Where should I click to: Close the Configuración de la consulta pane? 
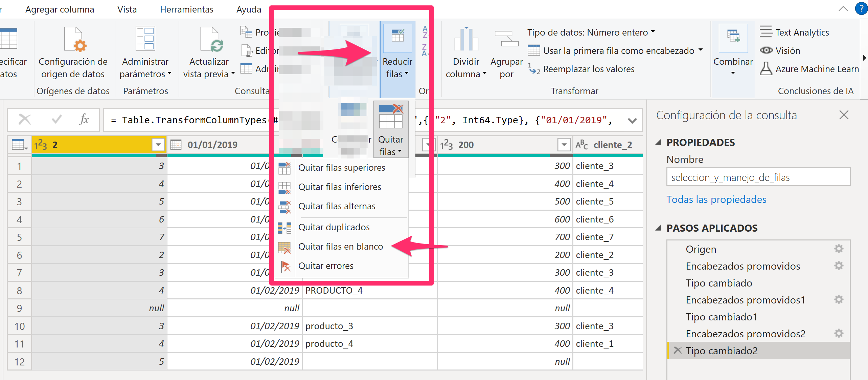[844, 115]
